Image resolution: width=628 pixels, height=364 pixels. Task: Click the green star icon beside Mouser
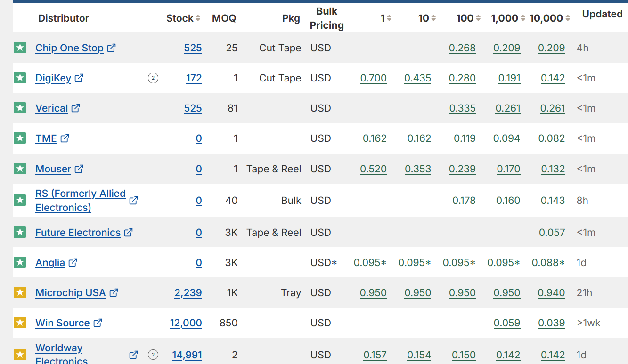20,169
